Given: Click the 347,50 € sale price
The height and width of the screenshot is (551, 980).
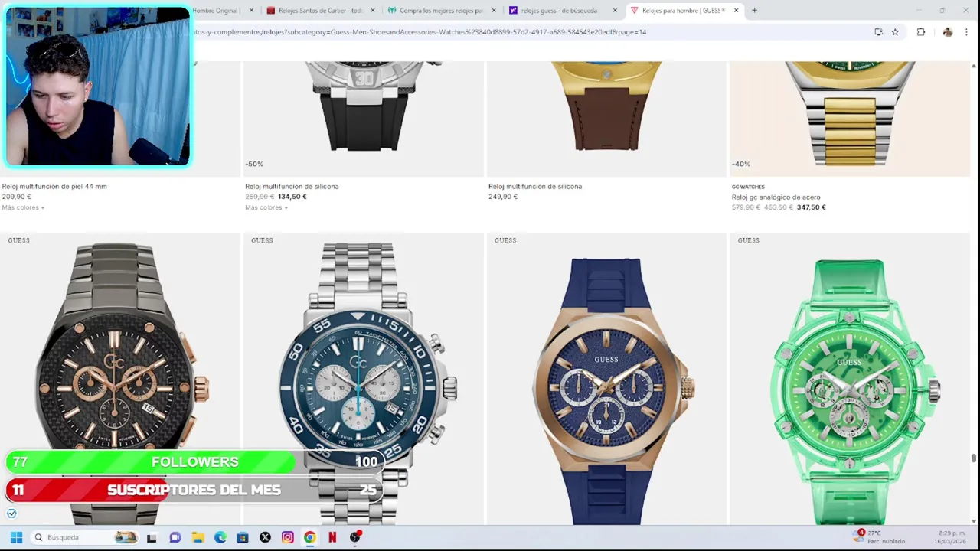Looking at the screenshot, I should coord(811,207).
